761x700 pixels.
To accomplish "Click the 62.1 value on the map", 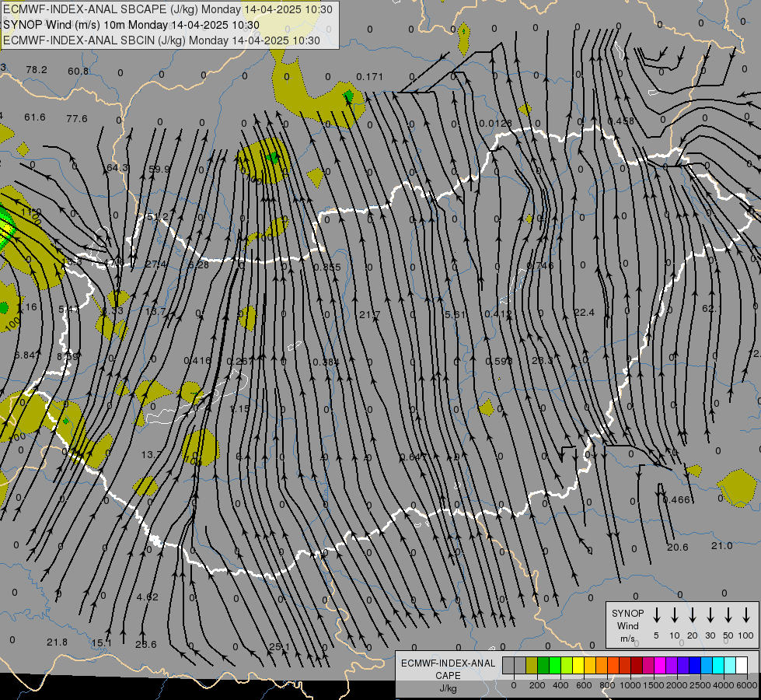I will [711, 309].
